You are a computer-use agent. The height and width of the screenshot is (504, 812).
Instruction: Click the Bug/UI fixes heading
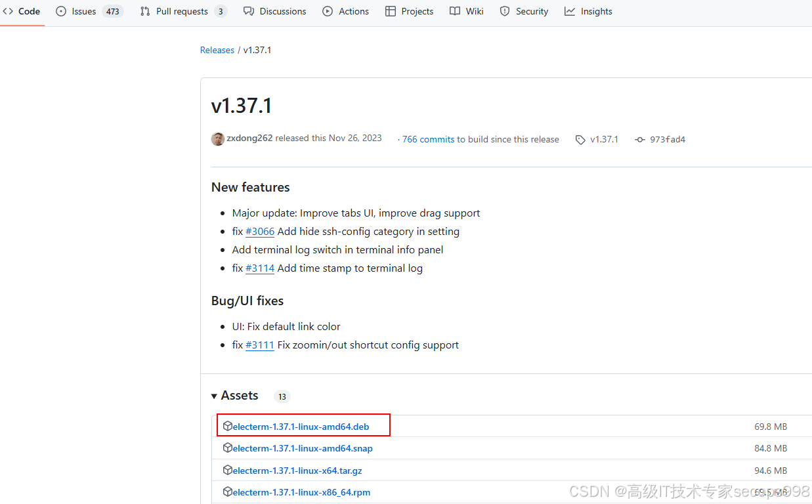click(x=247, y=301)
